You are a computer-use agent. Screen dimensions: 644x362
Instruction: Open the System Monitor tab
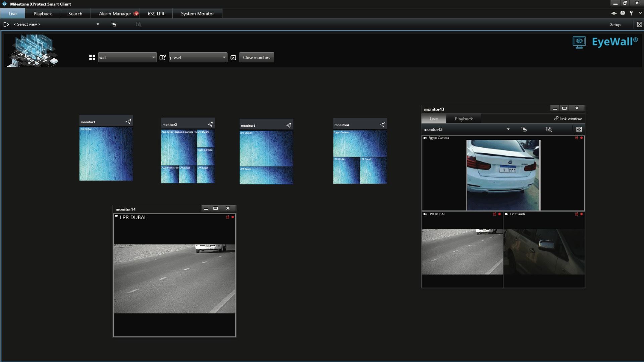coord(197,14)
